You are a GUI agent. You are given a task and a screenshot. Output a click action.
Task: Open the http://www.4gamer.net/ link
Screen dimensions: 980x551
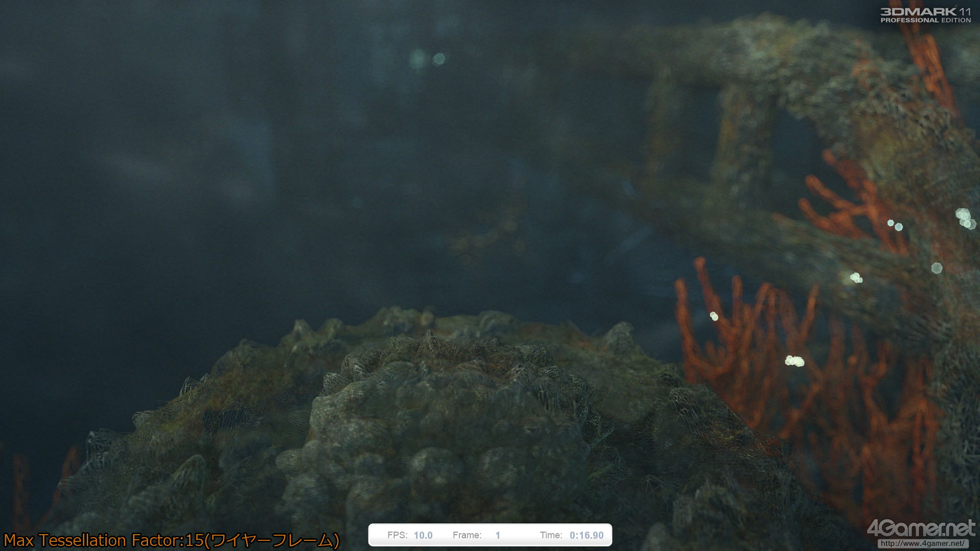point(922,544)
